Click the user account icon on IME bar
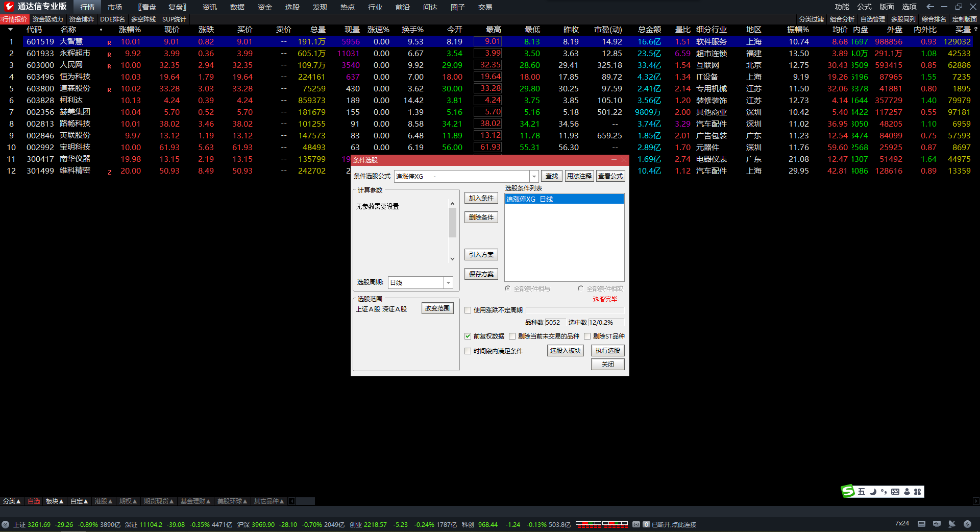Viewport: 980px width, 532px height. pos(907,492)
